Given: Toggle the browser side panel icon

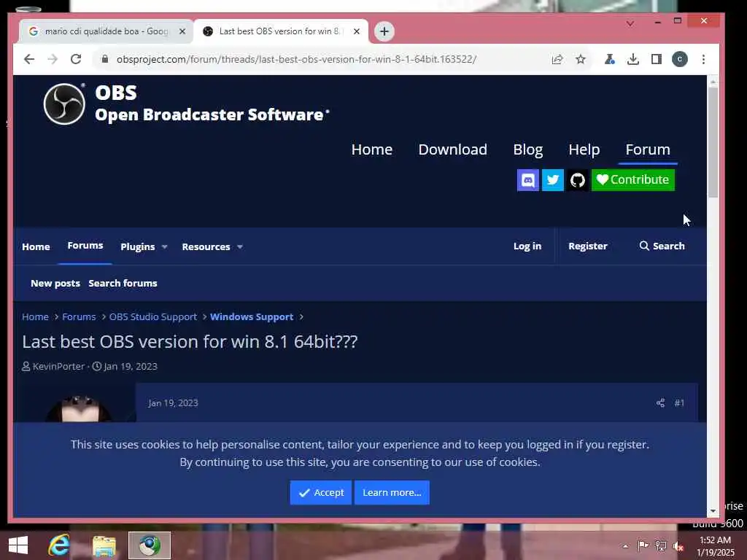Looking at the screenshot, I should 657,59.
